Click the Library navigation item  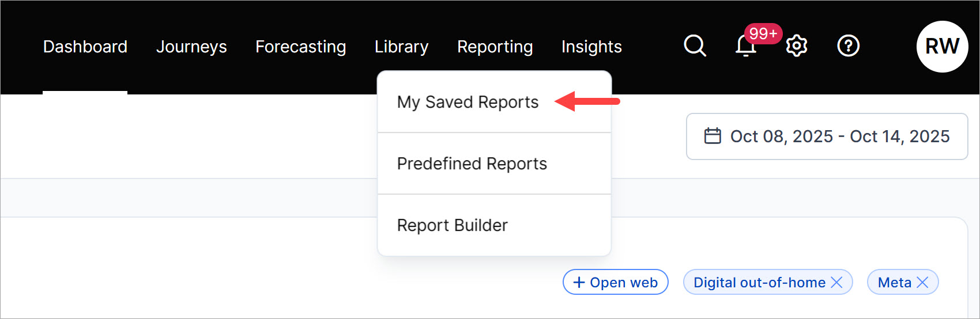coord(401,47)
